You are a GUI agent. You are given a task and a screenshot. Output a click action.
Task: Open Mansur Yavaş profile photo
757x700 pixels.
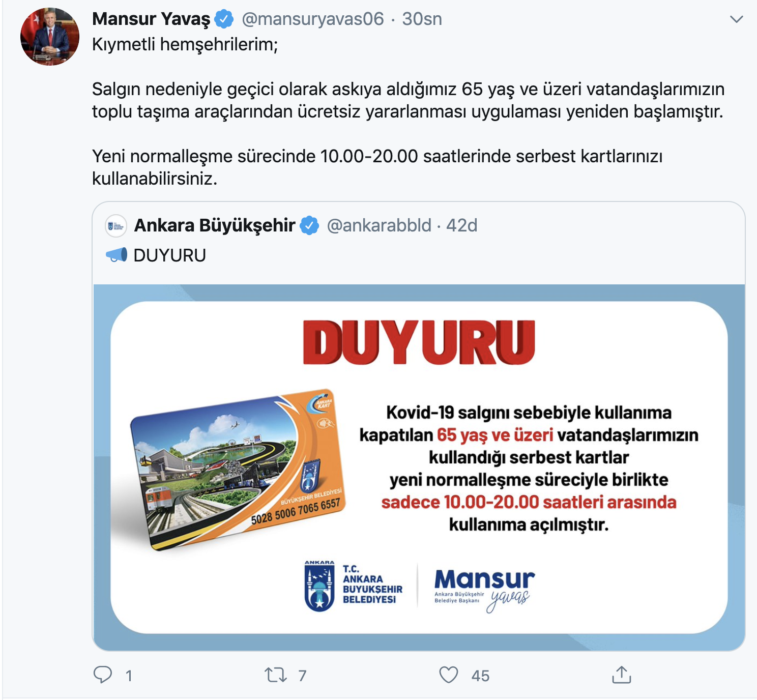pyautogui.click(x=50, y=37)
